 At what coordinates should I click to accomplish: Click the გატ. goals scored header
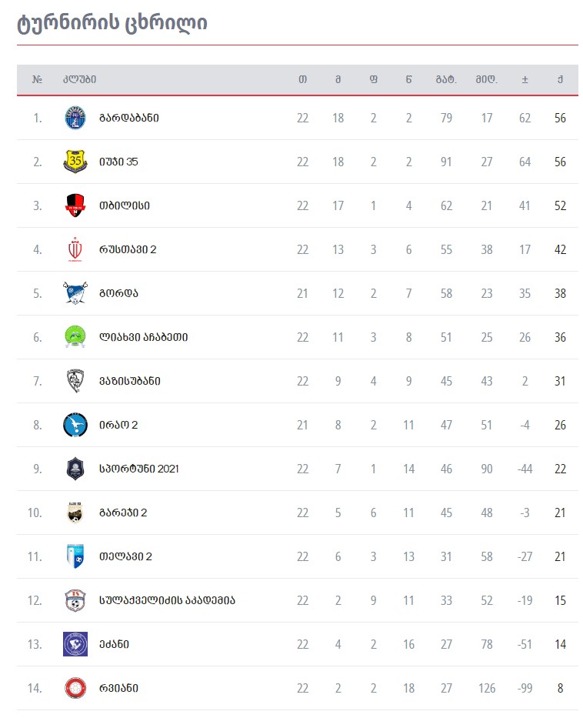coord(446,79)
